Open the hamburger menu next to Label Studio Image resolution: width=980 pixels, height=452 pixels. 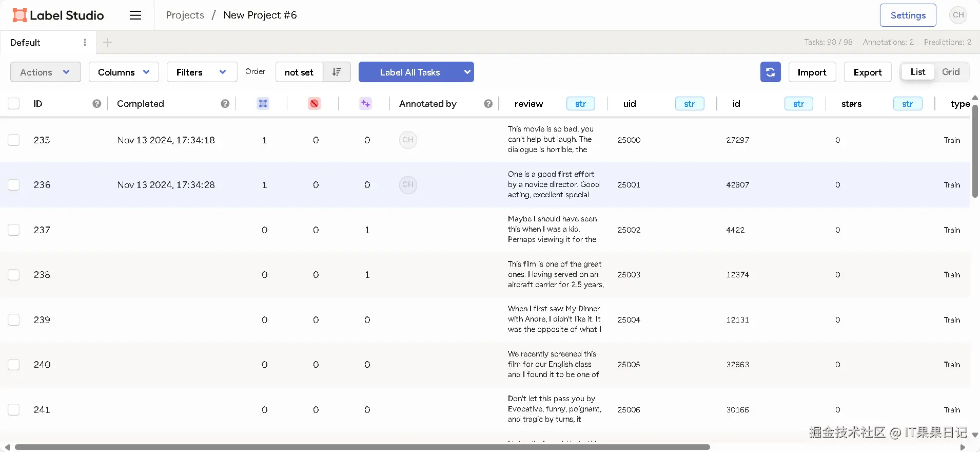click(135, 15)
